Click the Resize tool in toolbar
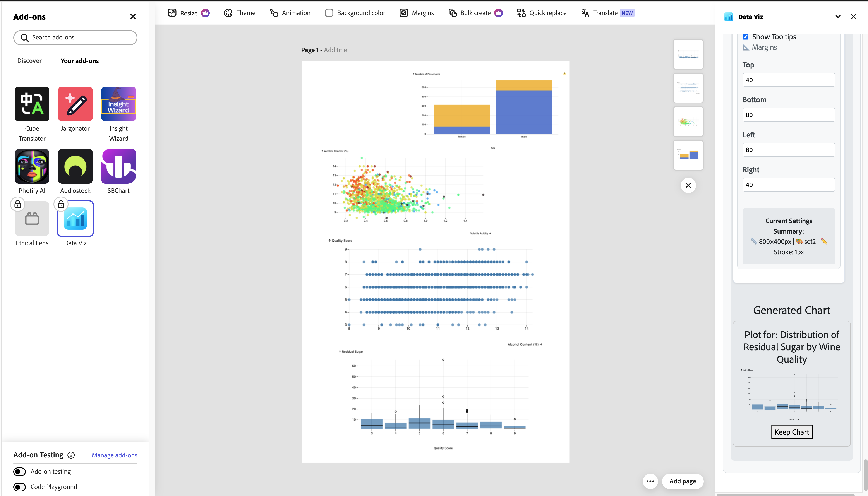Image resolution: width=868 pixels, height=496 pixels. pos(188,13)
